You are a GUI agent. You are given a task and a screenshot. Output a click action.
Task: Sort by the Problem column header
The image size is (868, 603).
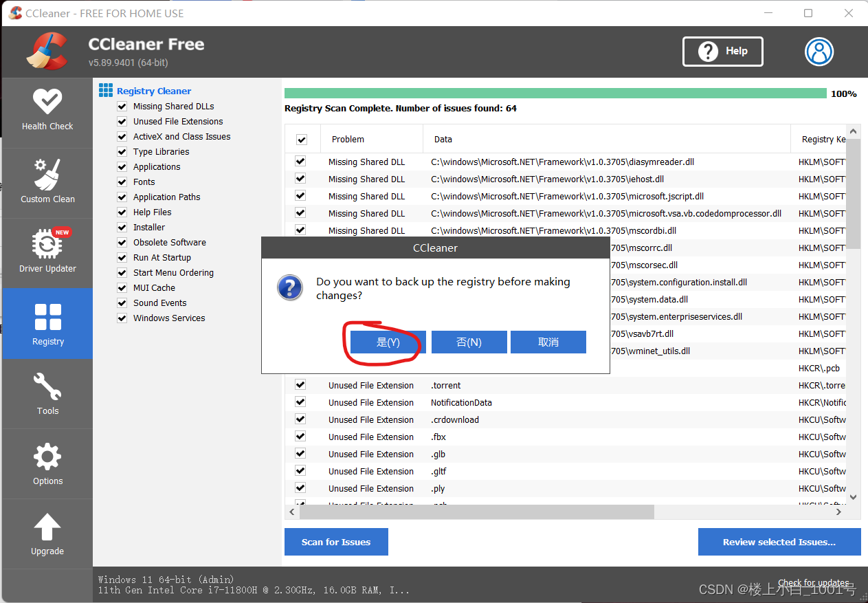(371, 139)
